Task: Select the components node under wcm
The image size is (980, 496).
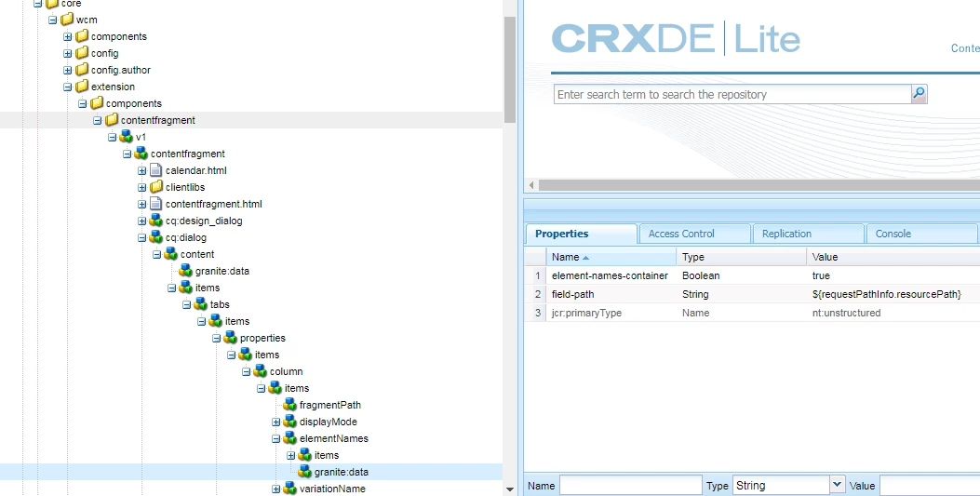Action: point(119,36)
